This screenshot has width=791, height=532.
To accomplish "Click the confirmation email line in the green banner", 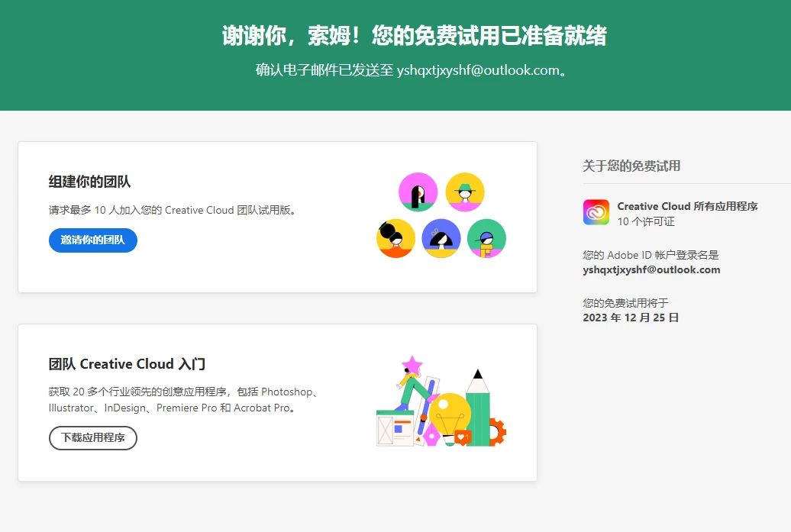I will tap(411, 70).
